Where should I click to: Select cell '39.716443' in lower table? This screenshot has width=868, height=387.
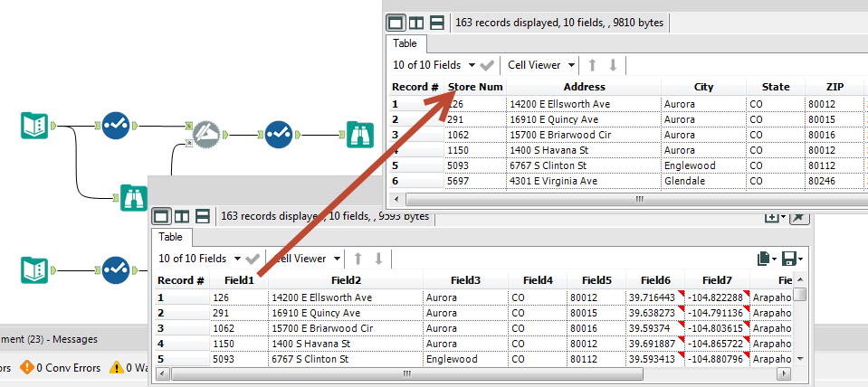(x=655, y=297)
